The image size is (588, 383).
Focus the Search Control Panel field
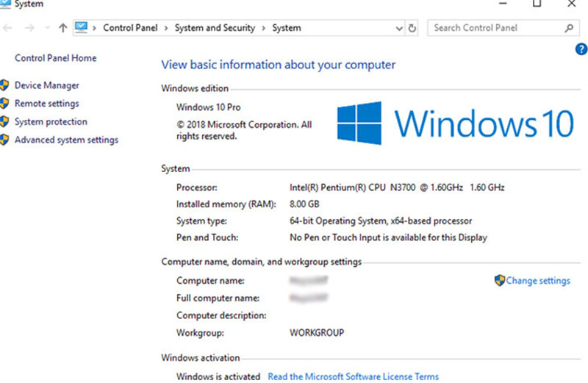point(492,28)
